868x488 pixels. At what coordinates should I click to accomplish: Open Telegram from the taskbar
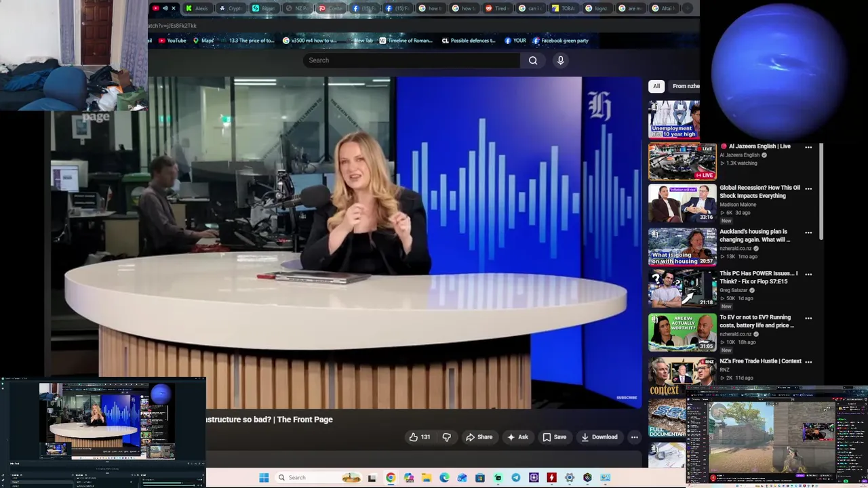click(516, 478)
